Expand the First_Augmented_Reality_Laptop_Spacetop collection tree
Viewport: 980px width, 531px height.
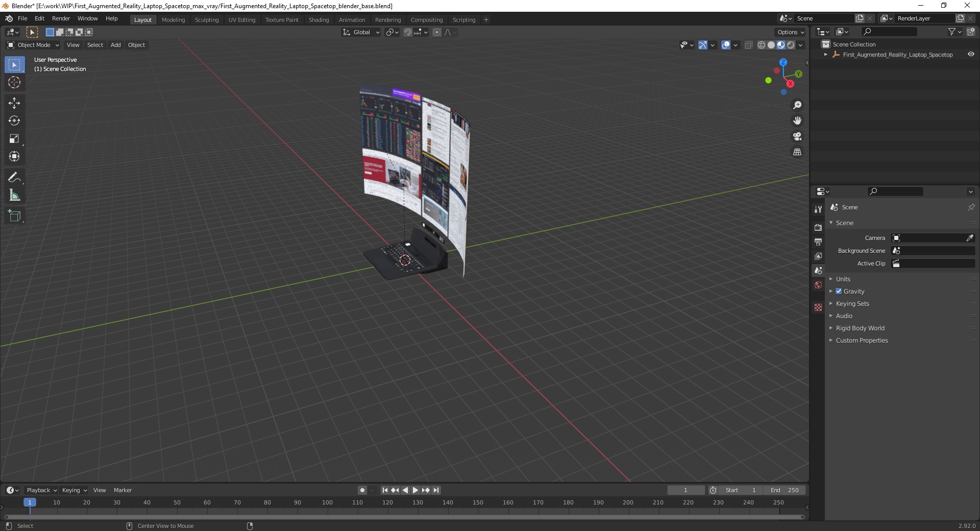(x=826, y=55)
